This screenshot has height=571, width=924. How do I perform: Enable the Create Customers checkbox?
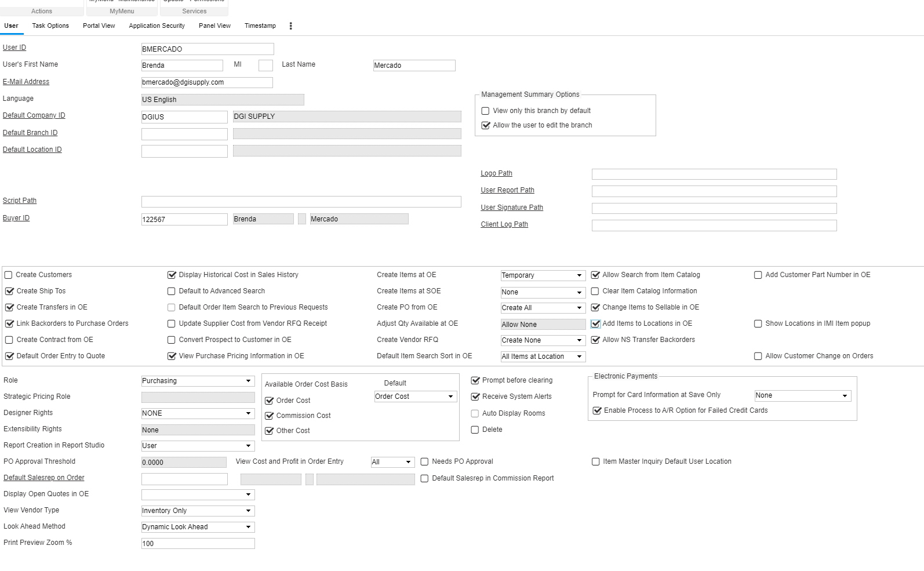pos(9,275)
